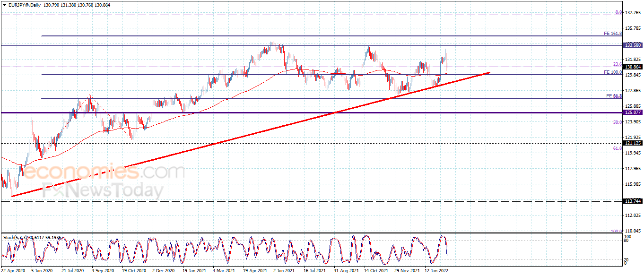Click the 2 Jun 2021 date label
644x276 pixels.
tap(284, 271)
